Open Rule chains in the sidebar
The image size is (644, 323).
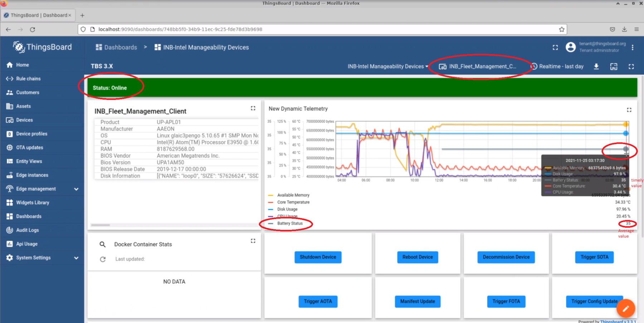pyautogui.click(x=28, y=79)
